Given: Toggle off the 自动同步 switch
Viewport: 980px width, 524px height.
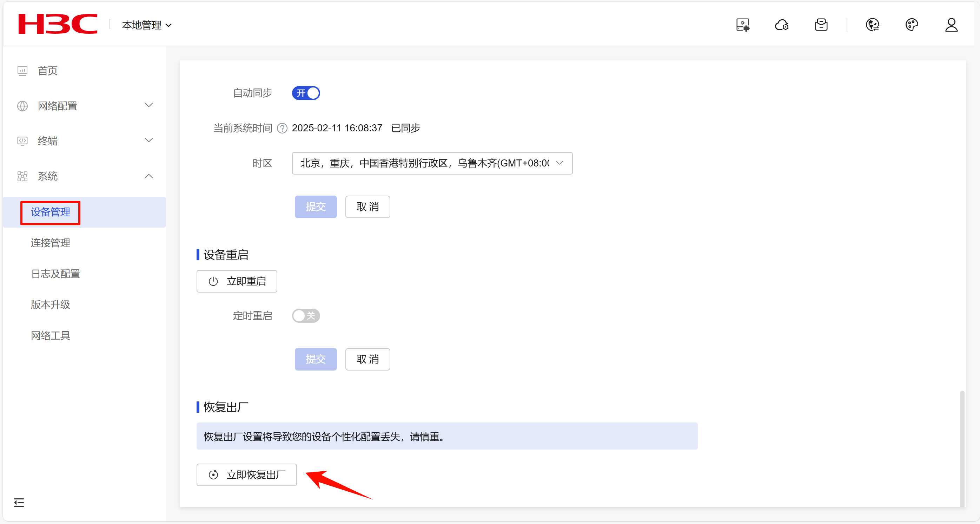Looking at the screenshot, I should [x=306, y=93].
